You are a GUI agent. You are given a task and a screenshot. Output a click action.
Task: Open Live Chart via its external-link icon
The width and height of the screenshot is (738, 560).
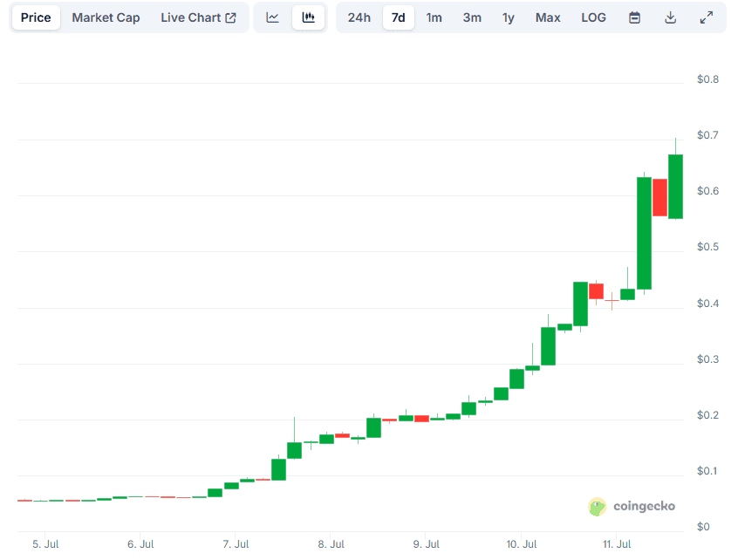tap(229, 17)
